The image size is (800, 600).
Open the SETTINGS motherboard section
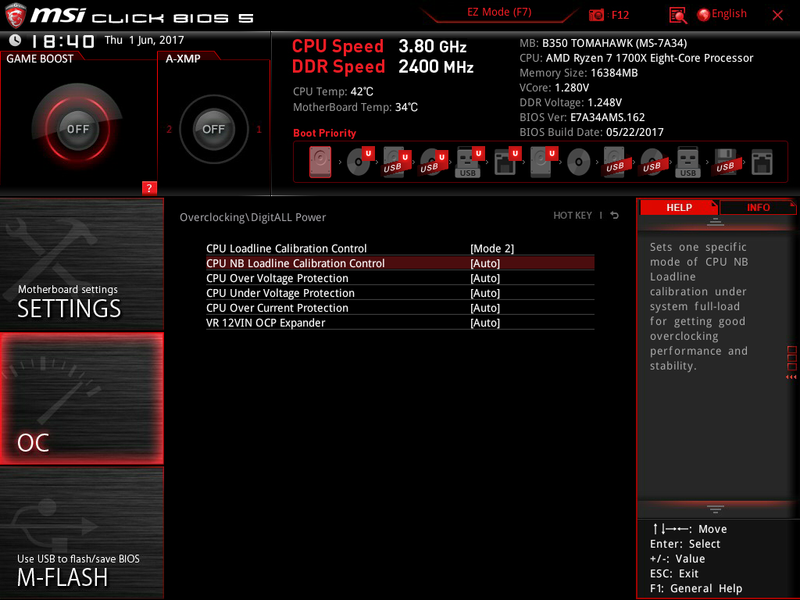point(82,264)
